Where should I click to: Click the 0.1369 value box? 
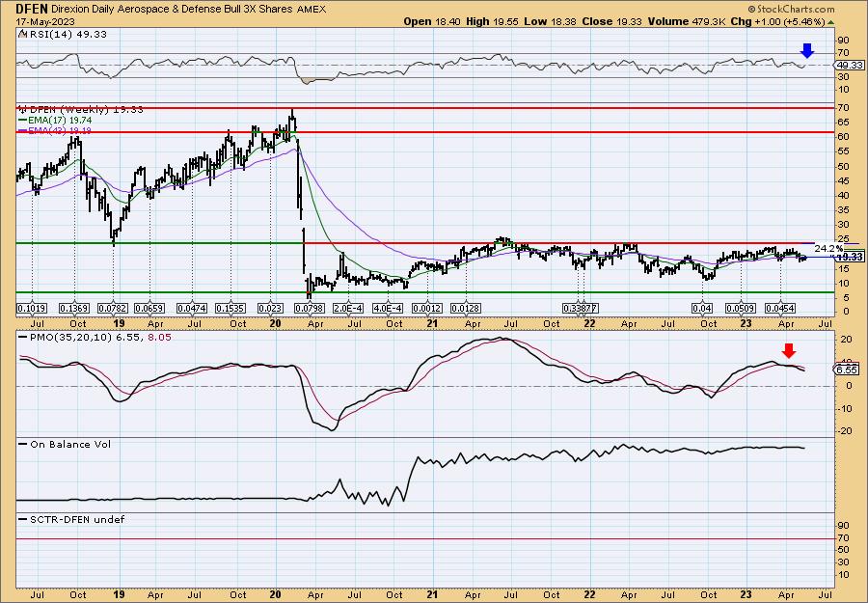point(74,308)
